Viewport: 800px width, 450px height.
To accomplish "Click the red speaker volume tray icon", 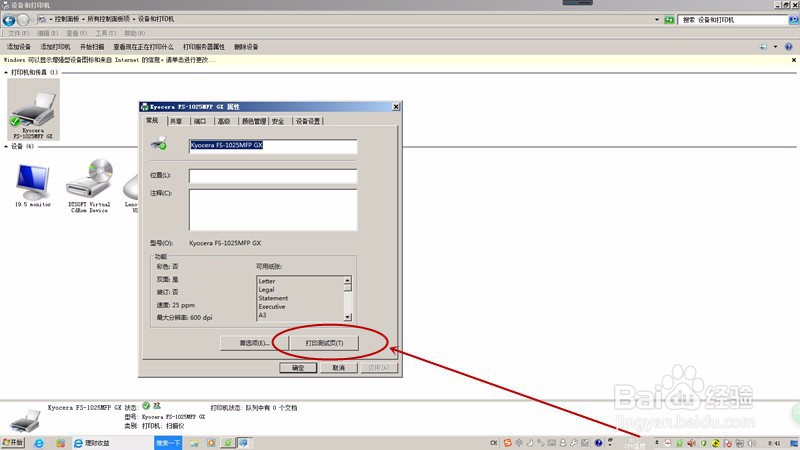I will 691,443.
